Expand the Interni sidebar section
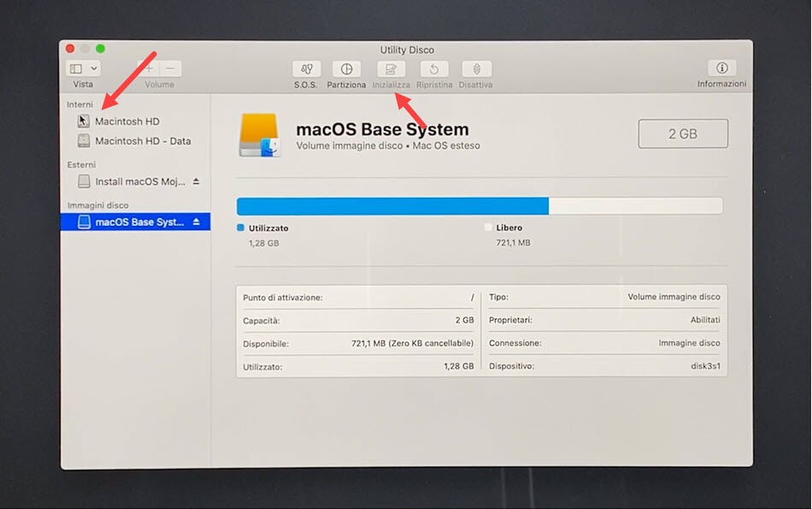 (x=79, y=103)
